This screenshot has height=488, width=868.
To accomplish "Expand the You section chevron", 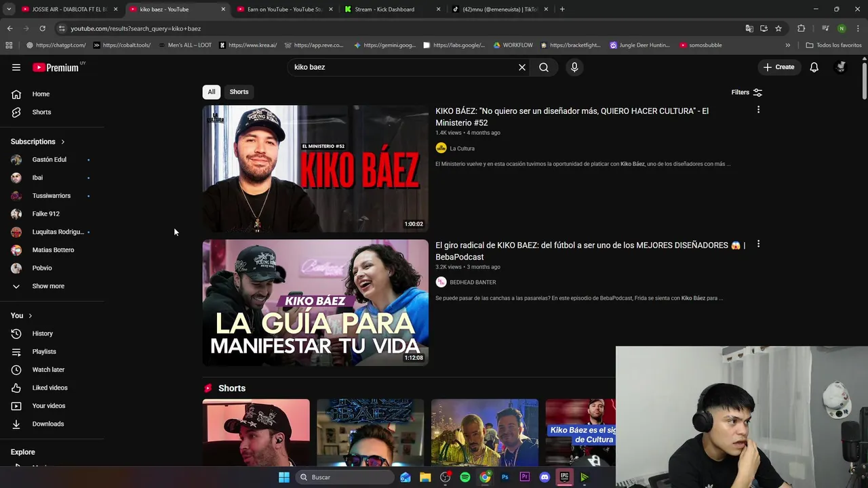I will 30,316.
